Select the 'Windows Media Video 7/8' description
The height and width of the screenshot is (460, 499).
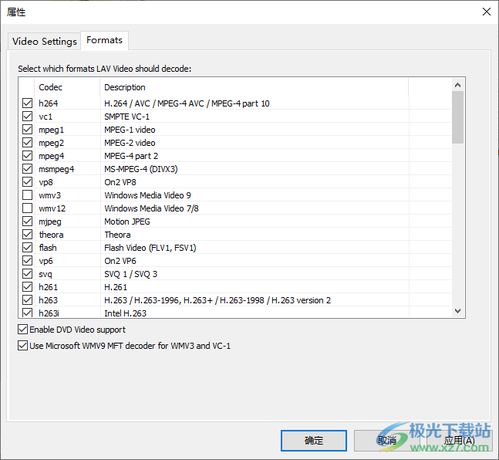tap(151, 208)
